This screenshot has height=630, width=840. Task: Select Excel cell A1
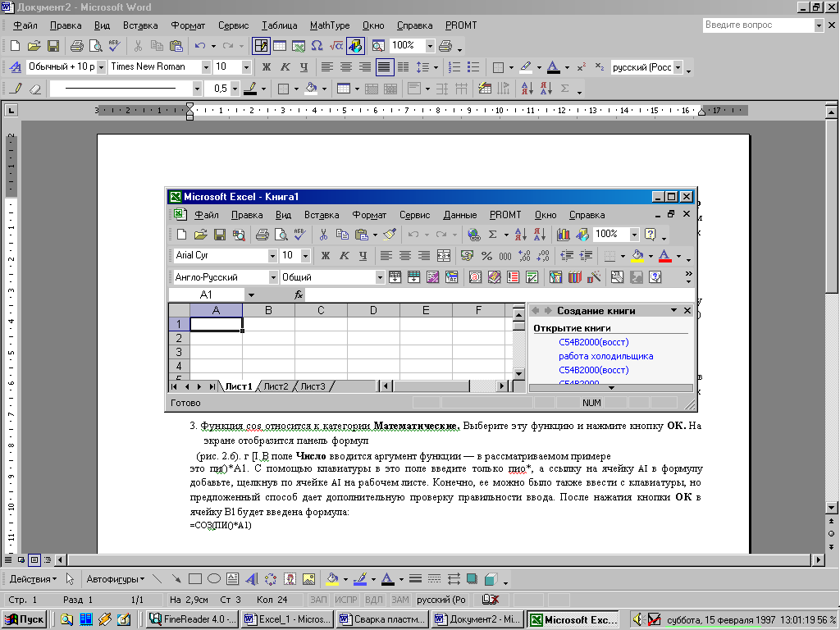[x=216, y=324]
